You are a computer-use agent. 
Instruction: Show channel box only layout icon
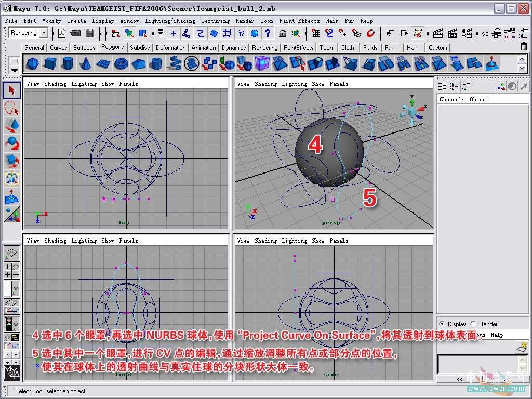pos(443,86)
